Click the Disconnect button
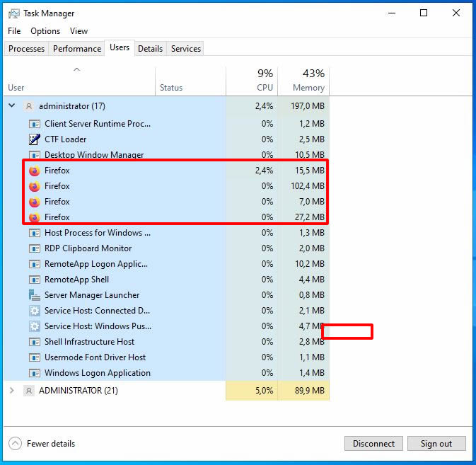 coord(373,444)
